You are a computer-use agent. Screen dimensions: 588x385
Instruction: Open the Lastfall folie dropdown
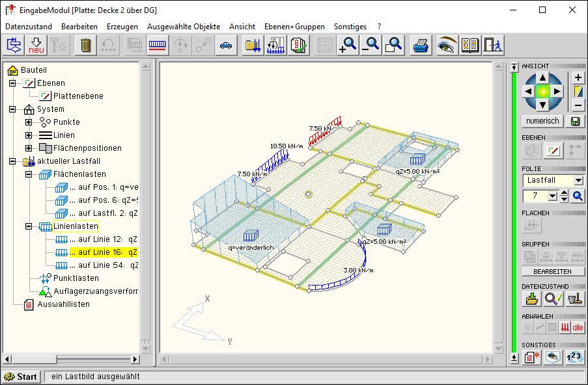(578, 180)
